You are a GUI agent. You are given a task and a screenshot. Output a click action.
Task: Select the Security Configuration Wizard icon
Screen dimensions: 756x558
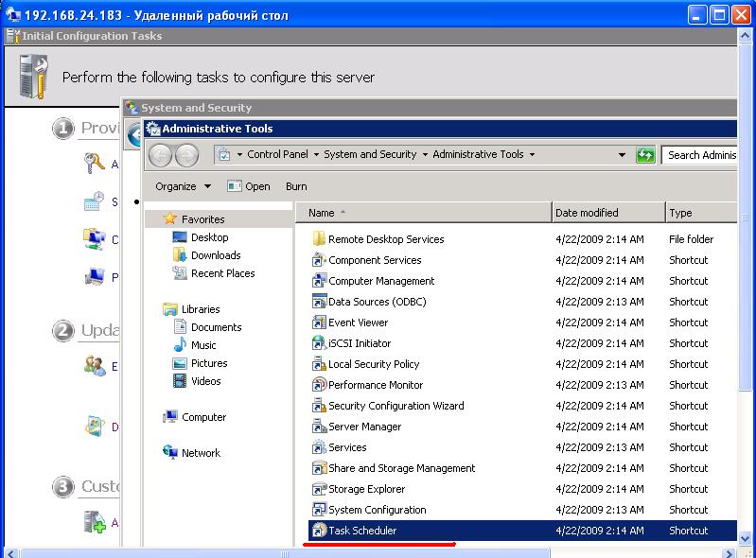319,405
